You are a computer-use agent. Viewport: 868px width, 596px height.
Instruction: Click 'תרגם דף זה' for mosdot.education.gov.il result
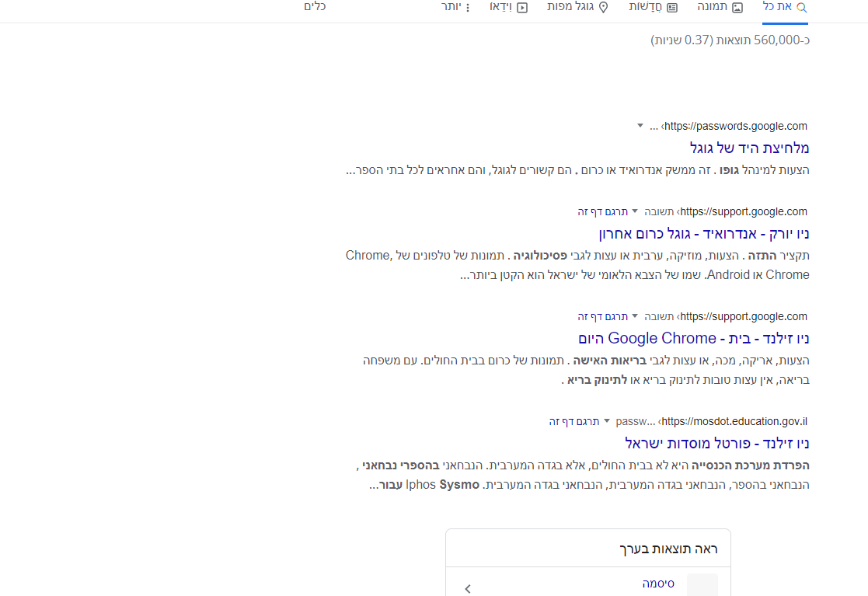[574, 422]
